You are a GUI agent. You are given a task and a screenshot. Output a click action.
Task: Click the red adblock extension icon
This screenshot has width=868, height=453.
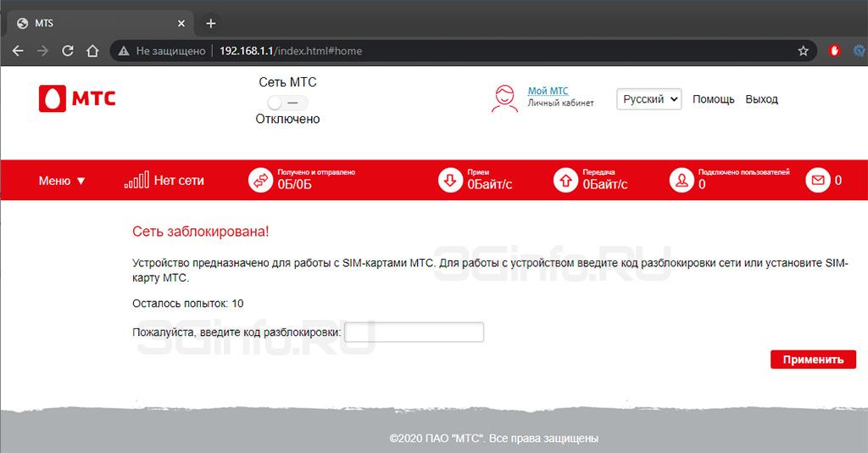[834, 51]
